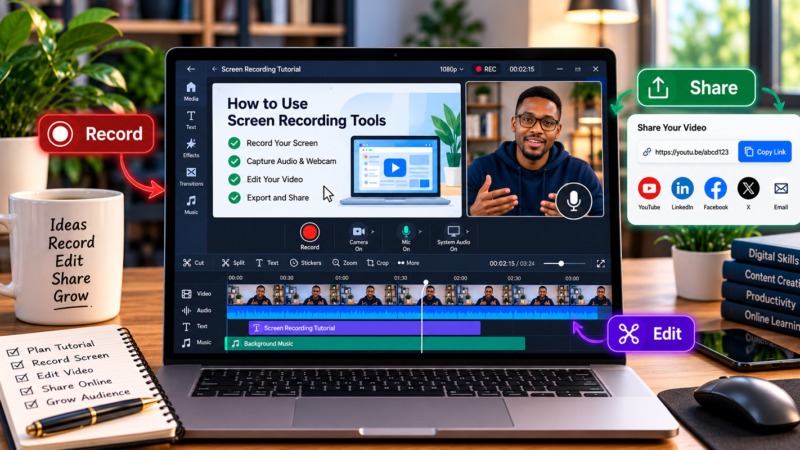
Task: Click the youtu.be link field
Action: click(687, 152)
